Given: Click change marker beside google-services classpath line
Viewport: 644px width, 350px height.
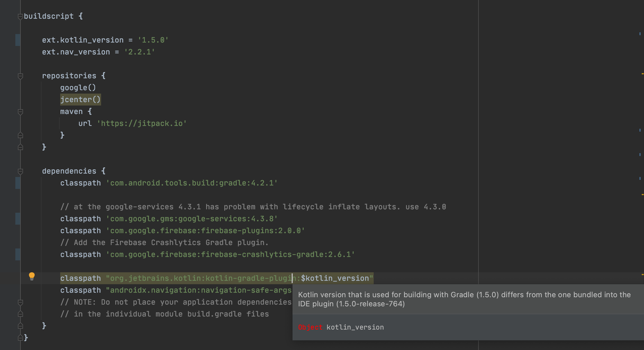Looking at the screenshot, I should (18, 219).
